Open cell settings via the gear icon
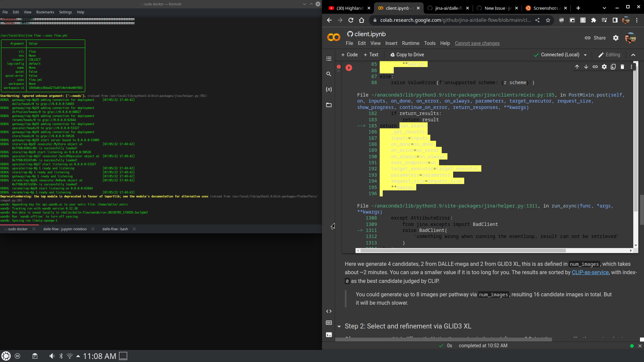Image resolution: width=644 pixels, height=362 pixels. 604,67
